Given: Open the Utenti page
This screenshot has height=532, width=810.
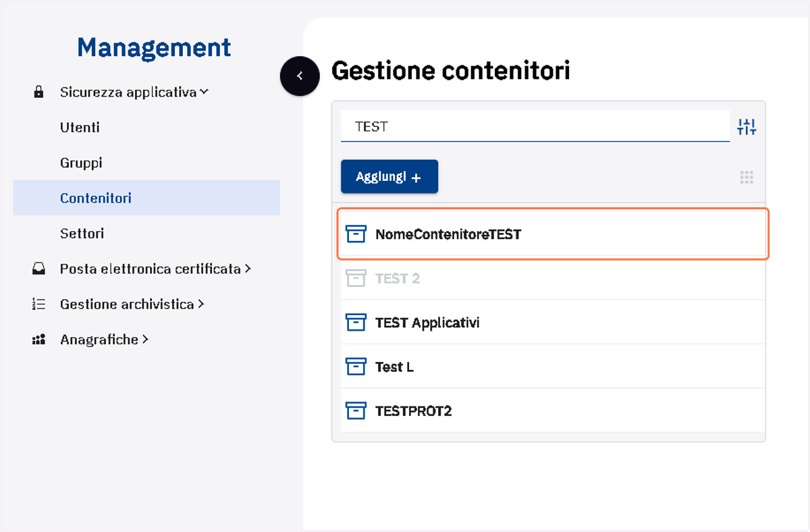Looking at the screenshot, I should [x=80, y=128].
